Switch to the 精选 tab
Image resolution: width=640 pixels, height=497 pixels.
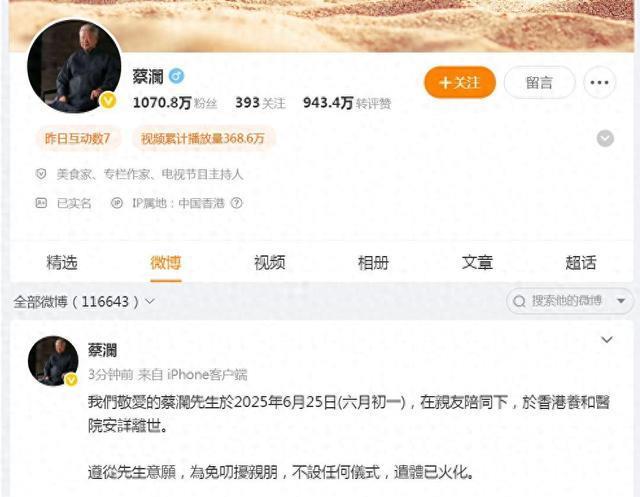[x=62, y=262]
